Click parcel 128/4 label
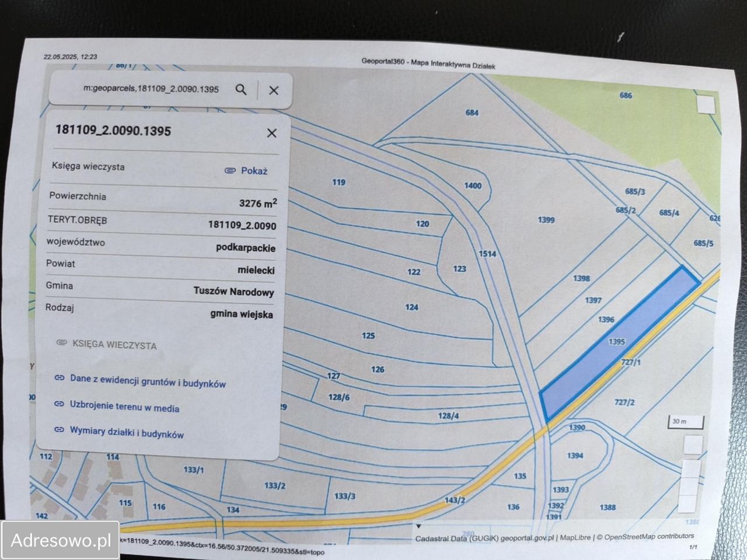747x560 pixels. [448, 416]
